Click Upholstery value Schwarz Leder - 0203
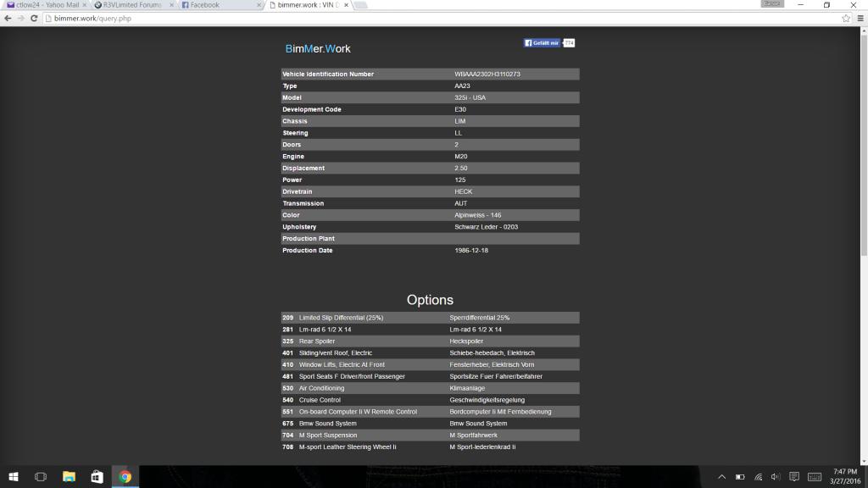 tap(486, 227)
